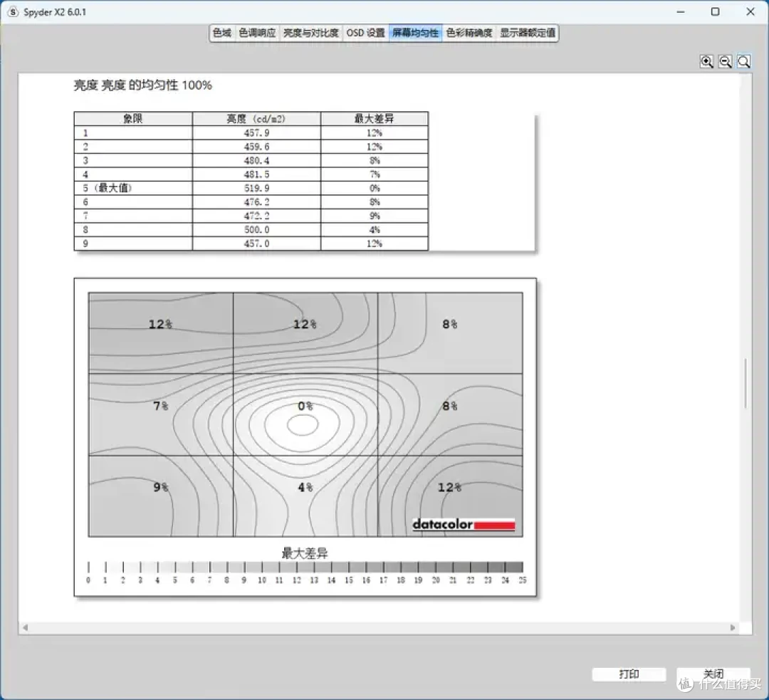Click brightness value 459.6
Image resolution: width=769 pixels, height=700 pixels.
tap(256, 147)
